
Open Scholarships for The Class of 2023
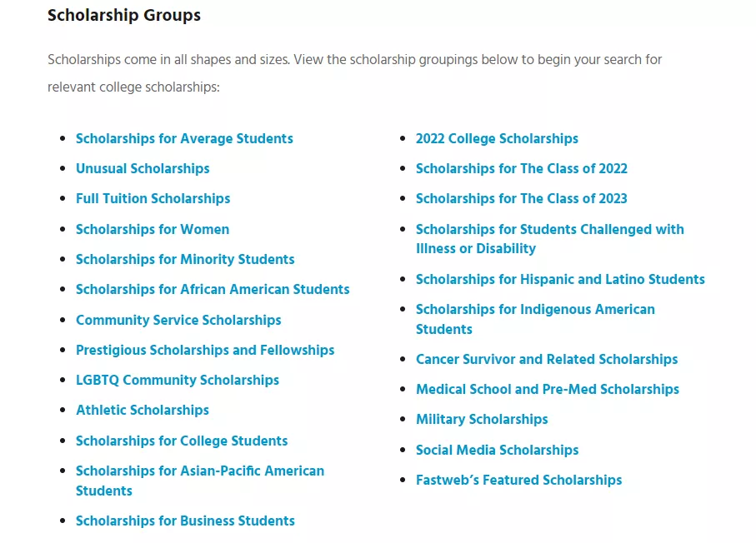(x=522, y=198)
